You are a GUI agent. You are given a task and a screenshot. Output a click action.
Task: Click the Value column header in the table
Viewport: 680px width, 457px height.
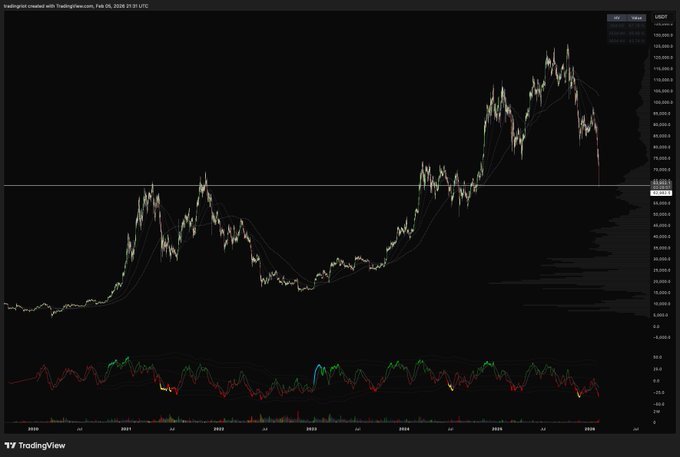pos(636,18)
